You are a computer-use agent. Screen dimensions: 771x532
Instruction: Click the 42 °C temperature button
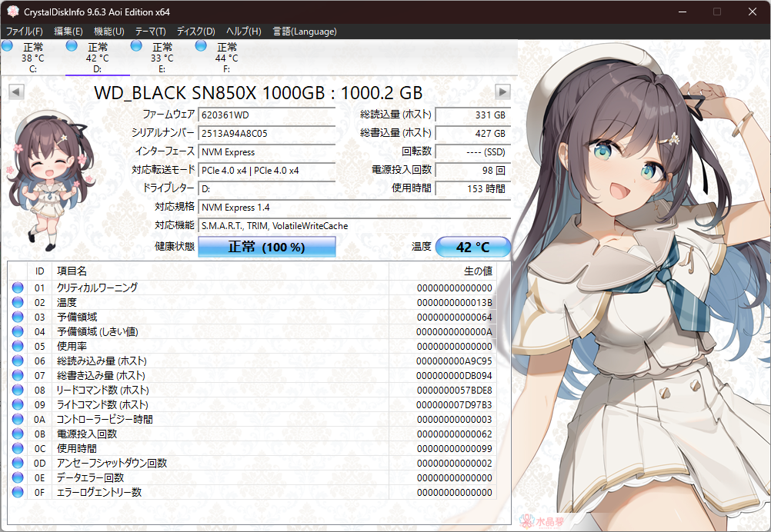[x=473, y=247]
